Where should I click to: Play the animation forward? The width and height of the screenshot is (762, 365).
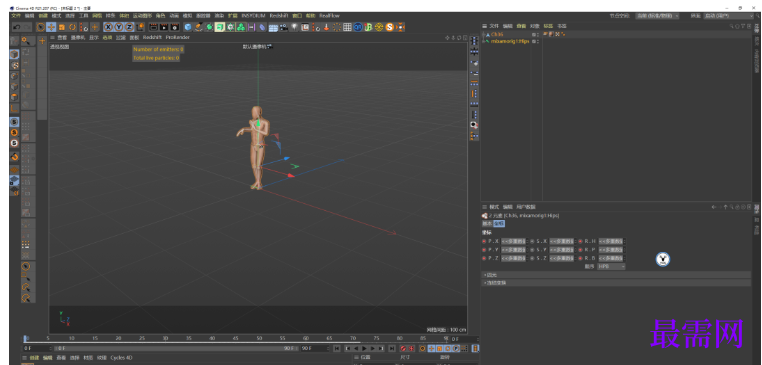tap(364, 348)
